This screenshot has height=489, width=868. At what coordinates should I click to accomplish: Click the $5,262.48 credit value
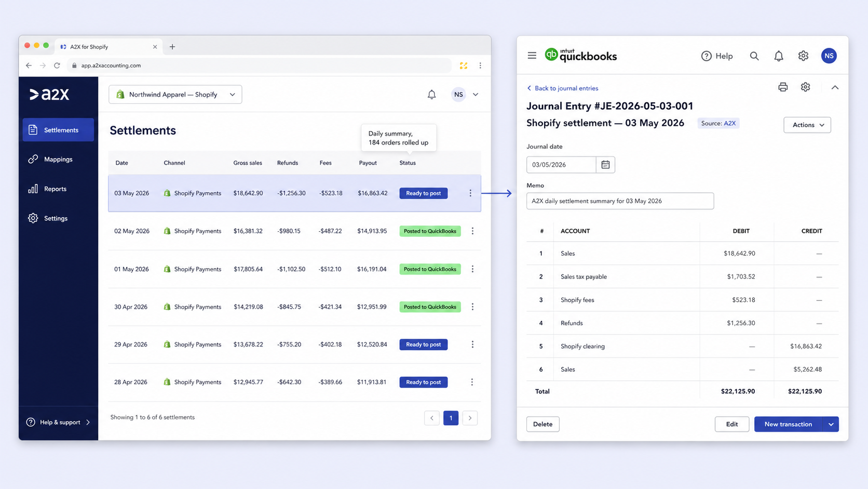(x=807, y=369)
